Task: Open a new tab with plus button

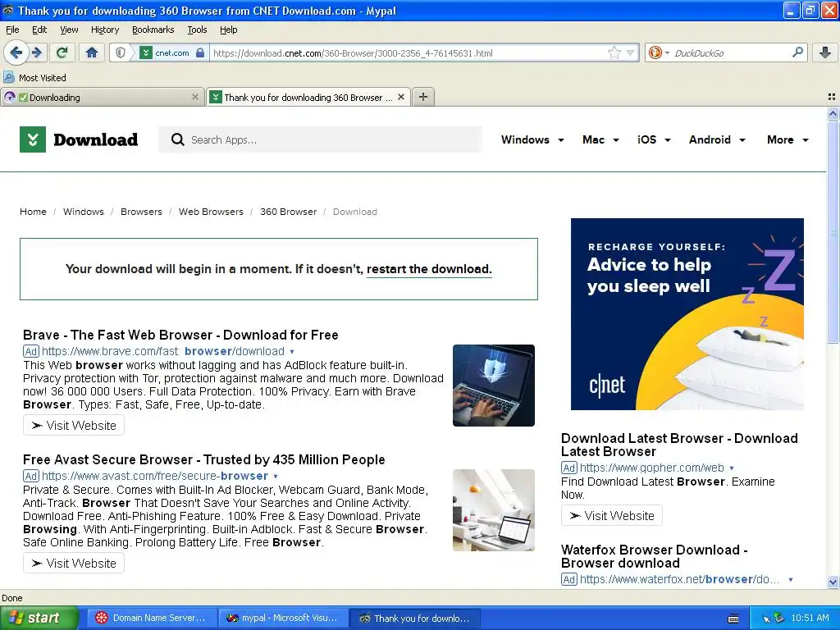Action: tap(423, 97)
